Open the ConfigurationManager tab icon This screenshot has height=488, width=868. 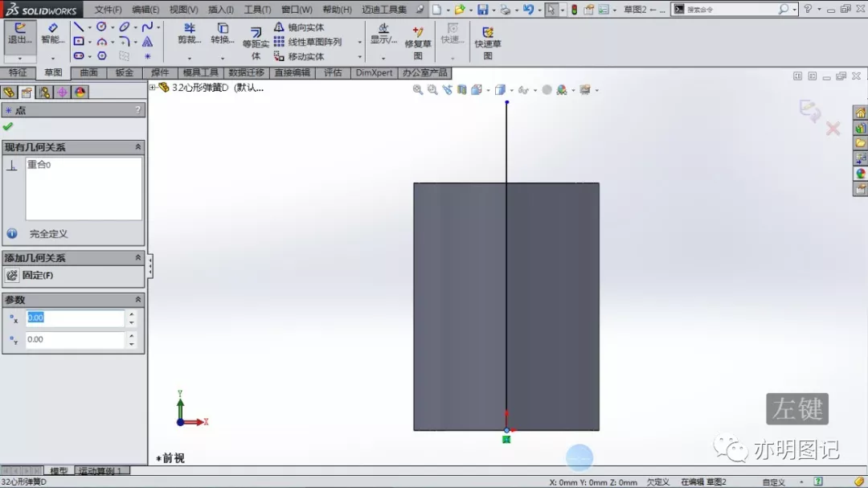click(44, 92)
